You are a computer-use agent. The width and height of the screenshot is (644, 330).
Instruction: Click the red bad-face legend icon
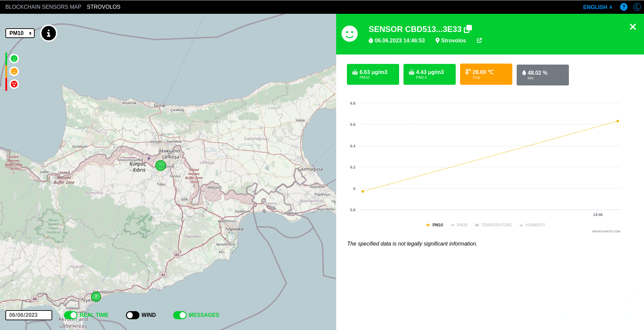pyautogui.click(x=14, y=84)
